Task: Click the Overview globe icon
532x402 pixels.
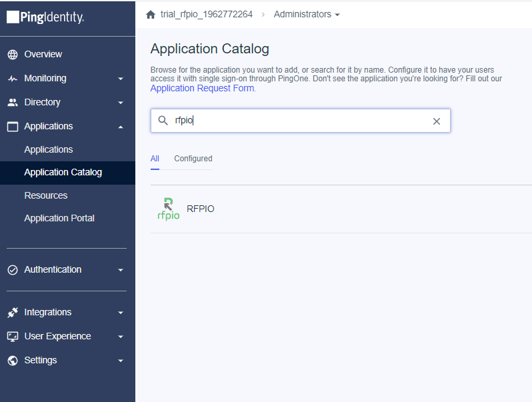Action: click(x=13, y=54)
